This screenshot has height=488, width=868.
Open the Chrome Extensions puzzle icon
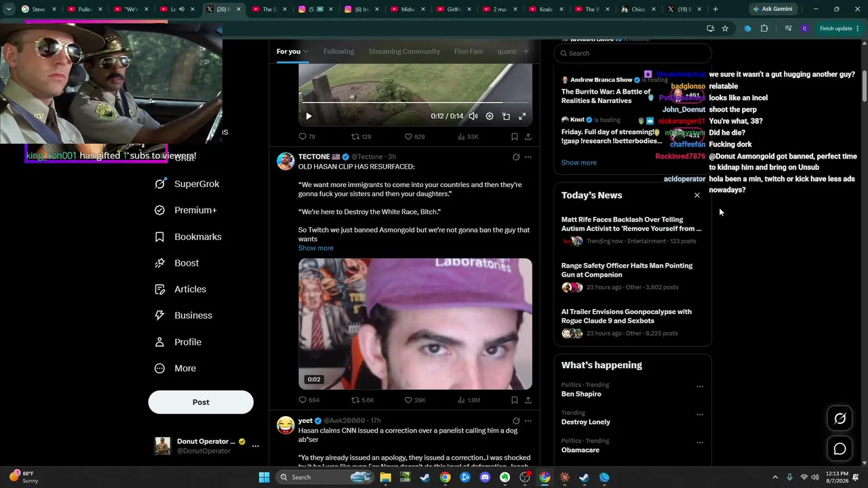[x=764, y=28]
